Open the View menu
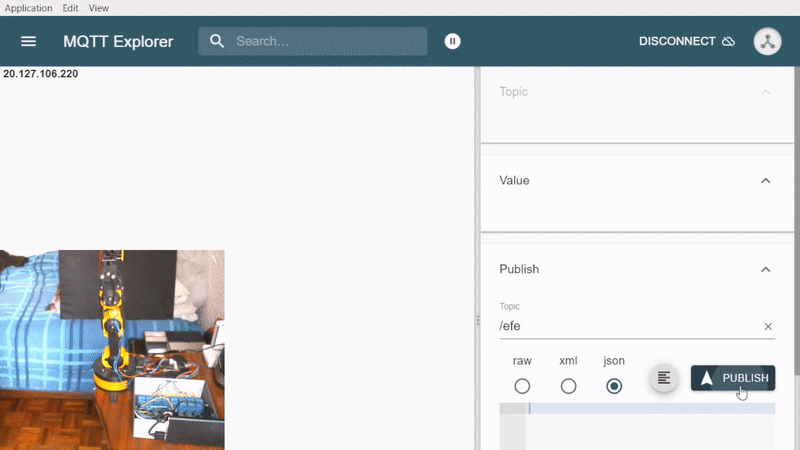The height and width of the screenshot is (450, 800). 98,8
